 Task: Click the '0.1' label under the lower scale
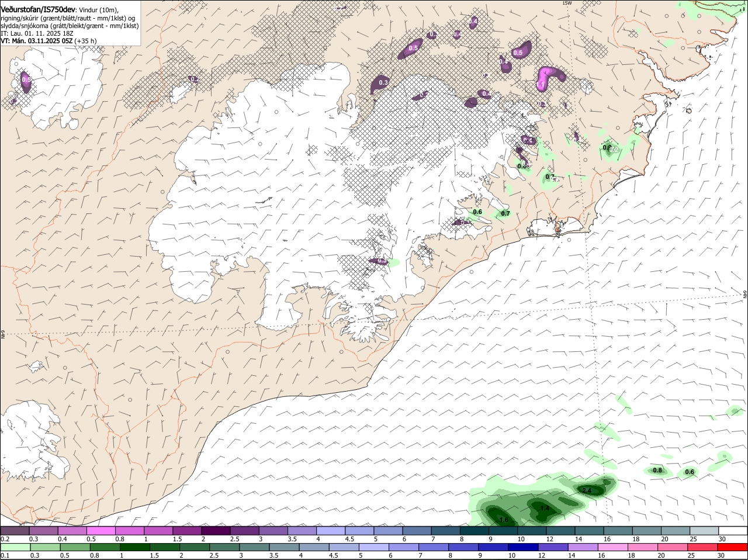[5, 556]
